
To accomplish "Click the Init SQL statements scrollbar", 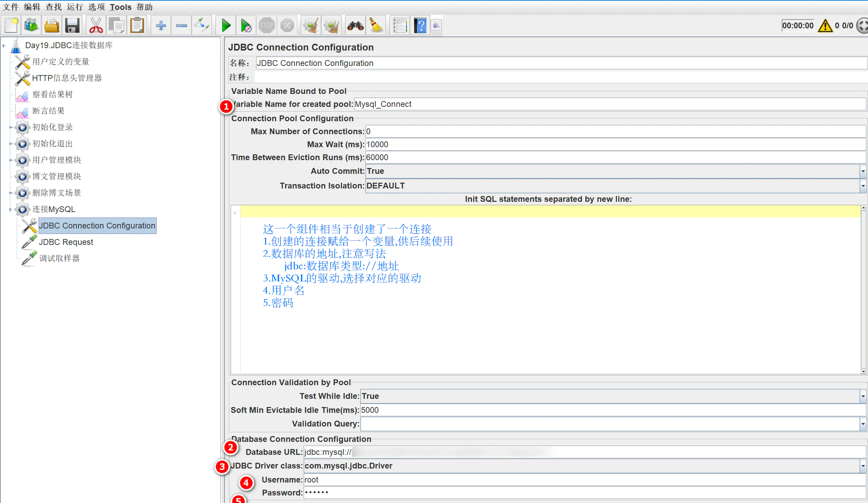I will tap(864, 290).
